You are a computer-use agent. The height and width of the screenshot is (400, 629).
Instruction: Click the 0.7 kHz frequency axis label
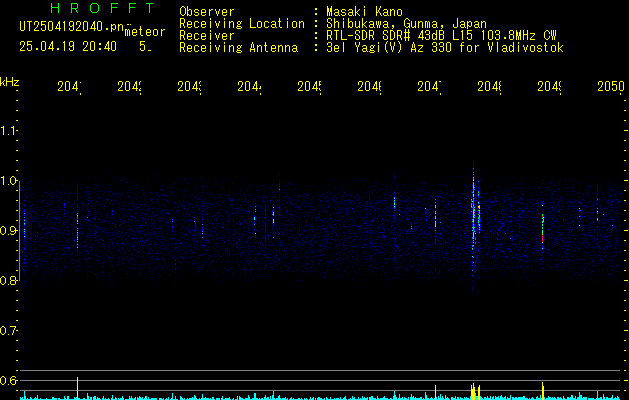tap(8, 330)
